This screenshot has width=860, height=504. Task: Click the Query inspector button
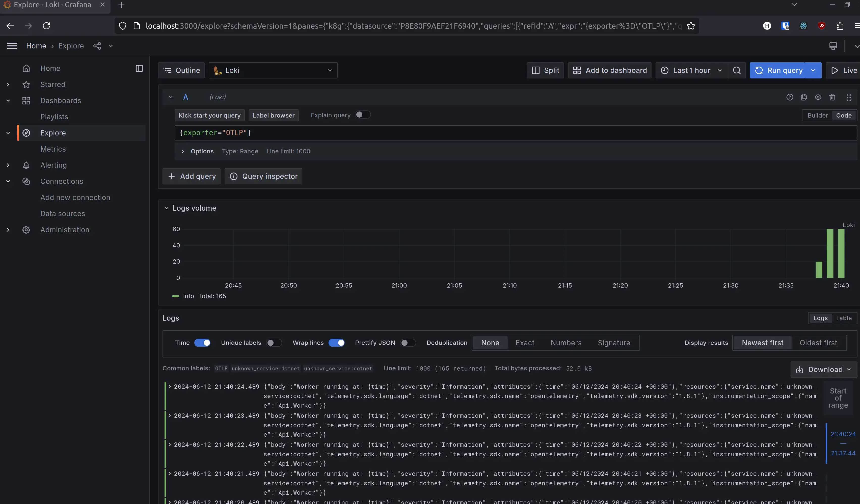263,176
